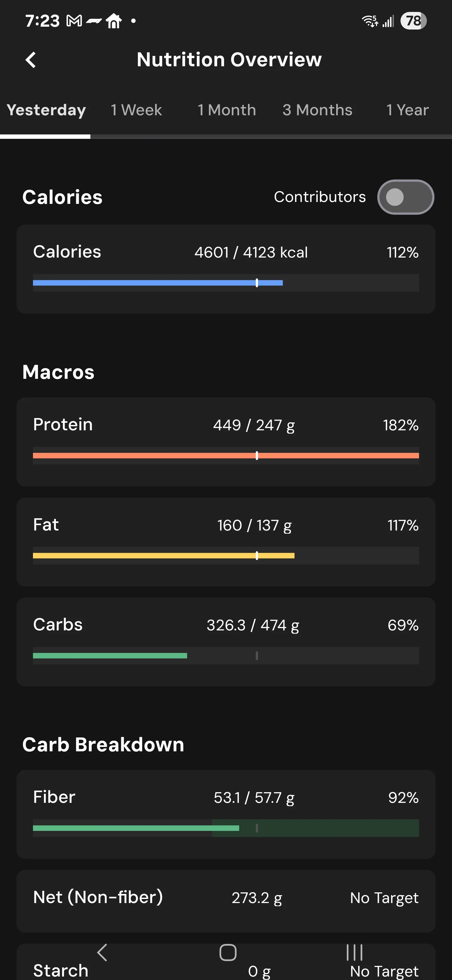The image size is (452, 980).
Task: Select the 1 Year tab
Action: 407,110
